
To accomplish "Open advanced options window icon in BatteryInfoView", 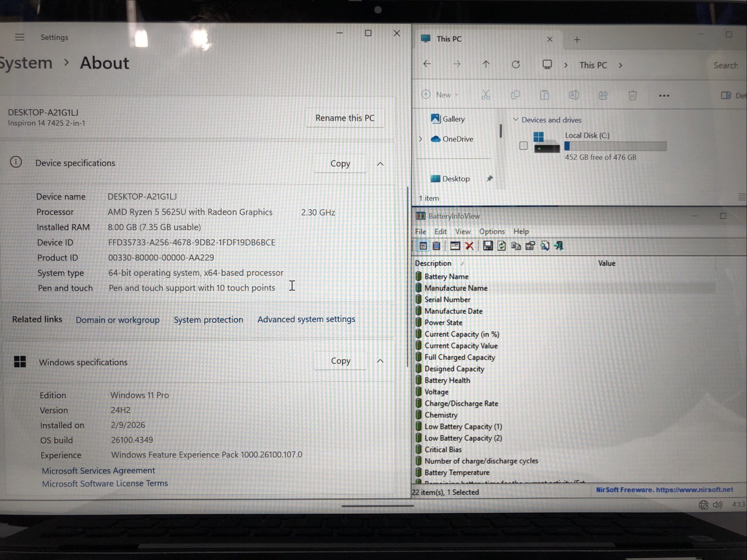I will coord(455,246).
